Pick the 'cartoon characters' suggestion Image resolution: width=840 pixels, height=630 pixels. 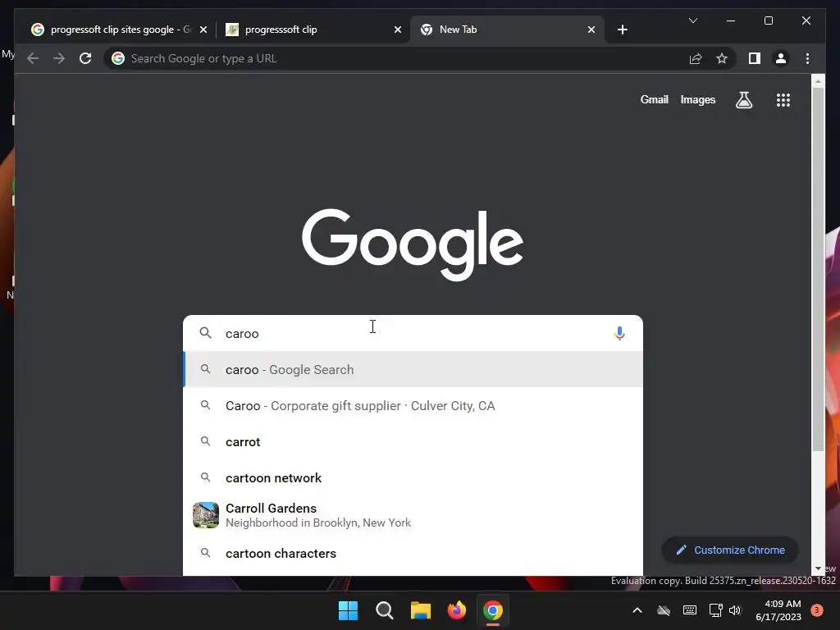coord(413,554)
